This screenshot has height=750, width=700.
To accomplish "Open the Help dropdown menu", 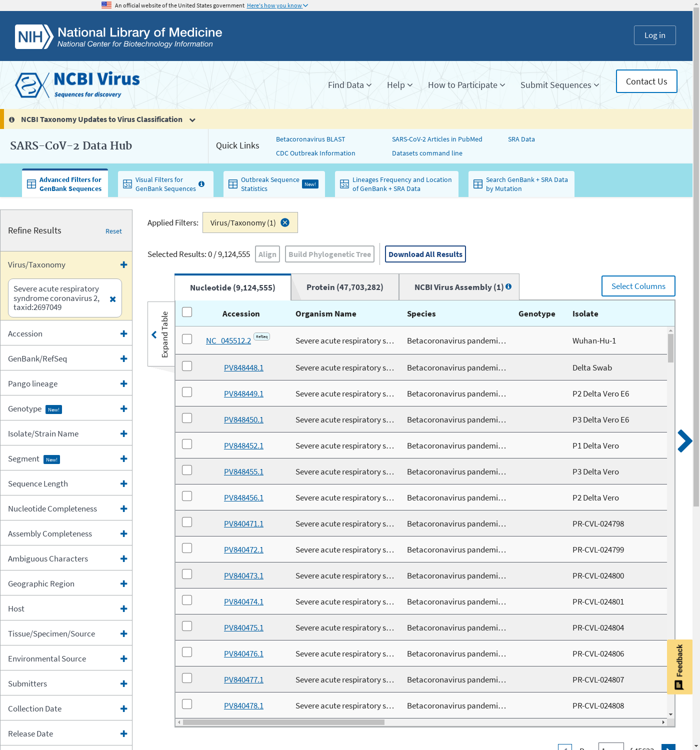I will (399, 85).
